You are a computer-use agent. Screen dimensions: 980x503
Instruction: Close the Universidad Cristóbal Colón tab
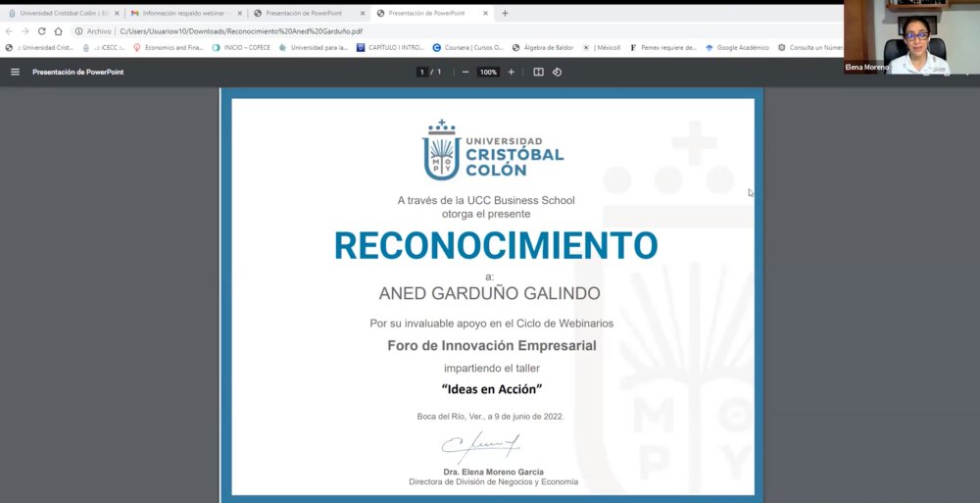117,13
